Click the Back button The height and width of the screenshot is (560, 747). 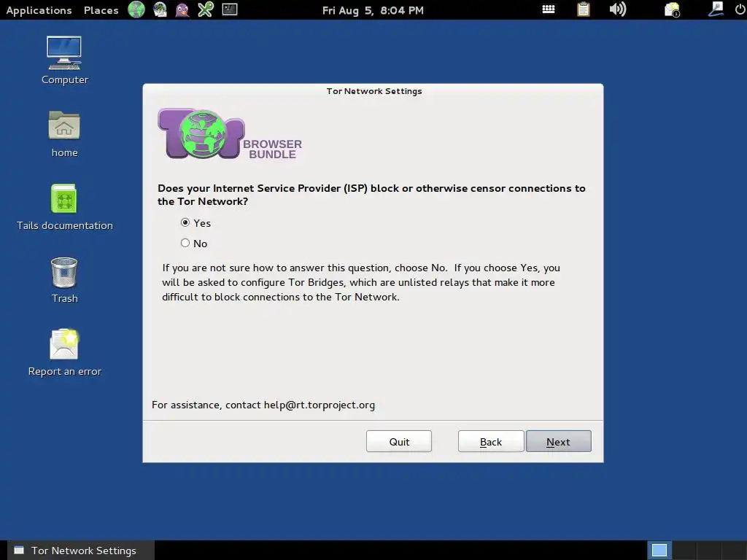pyautogui.click(x=491, y=441)
